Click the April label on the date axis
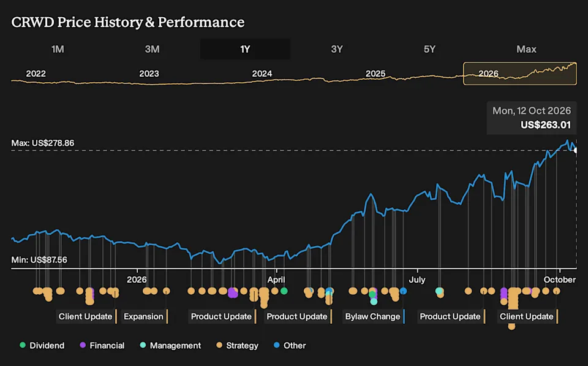 pos(276,280)
